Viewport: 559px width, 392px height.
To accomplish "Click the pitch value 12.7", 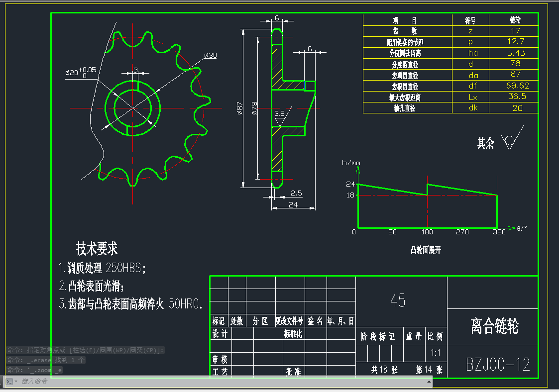I will pos(516,41).
